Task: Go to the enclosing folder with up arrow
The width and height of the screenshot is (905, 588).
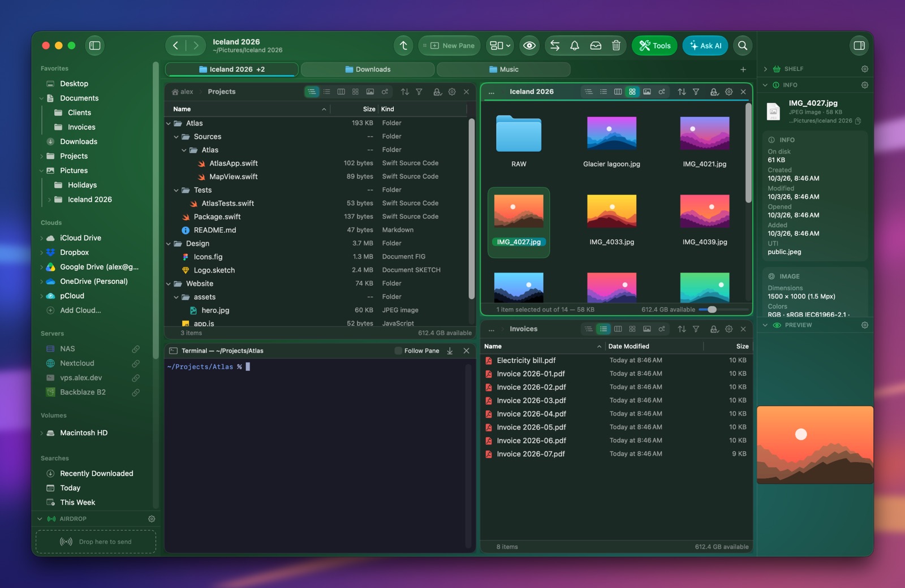Action: 403,46
